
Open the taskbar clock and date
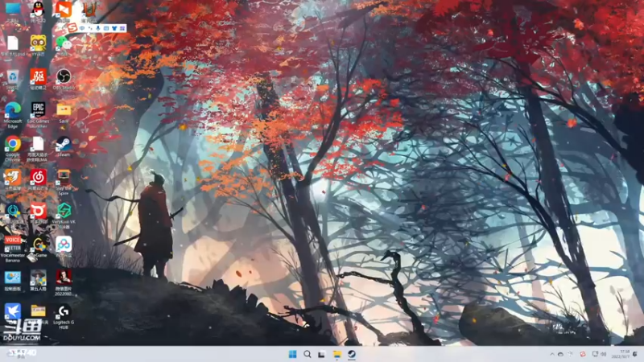coord(621,354)
